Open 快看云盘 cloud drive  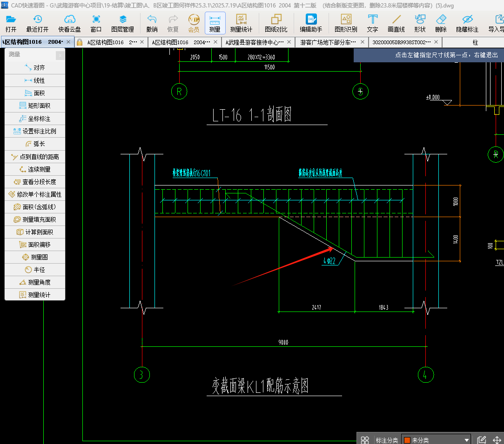[x=69, y=23]
